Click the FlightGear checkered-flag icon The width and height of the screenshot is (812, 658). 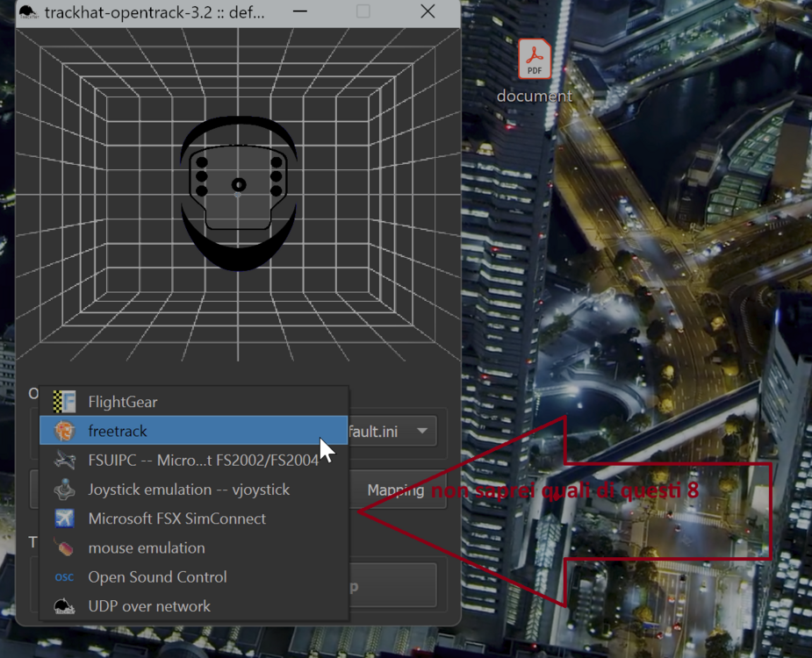click(x=62, y=402)
